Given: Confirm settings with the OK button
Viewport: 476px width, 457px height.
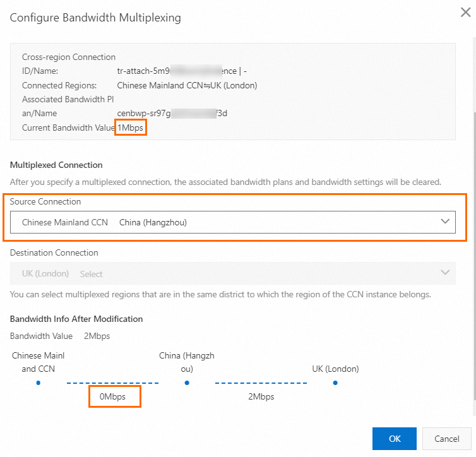Looking at the screenshot, I should pos(394,439).
